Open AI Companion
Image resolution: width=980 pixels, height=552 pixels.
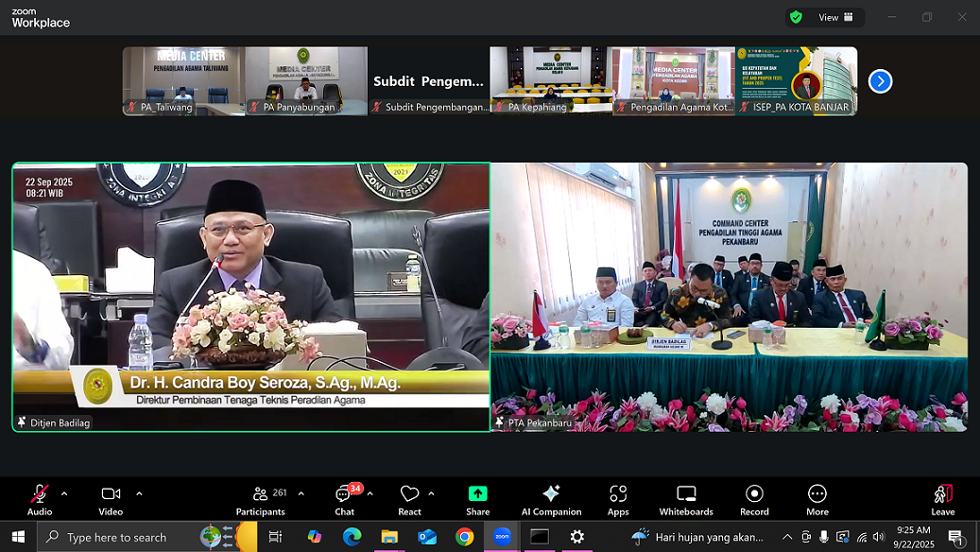[x=551, y=498]
